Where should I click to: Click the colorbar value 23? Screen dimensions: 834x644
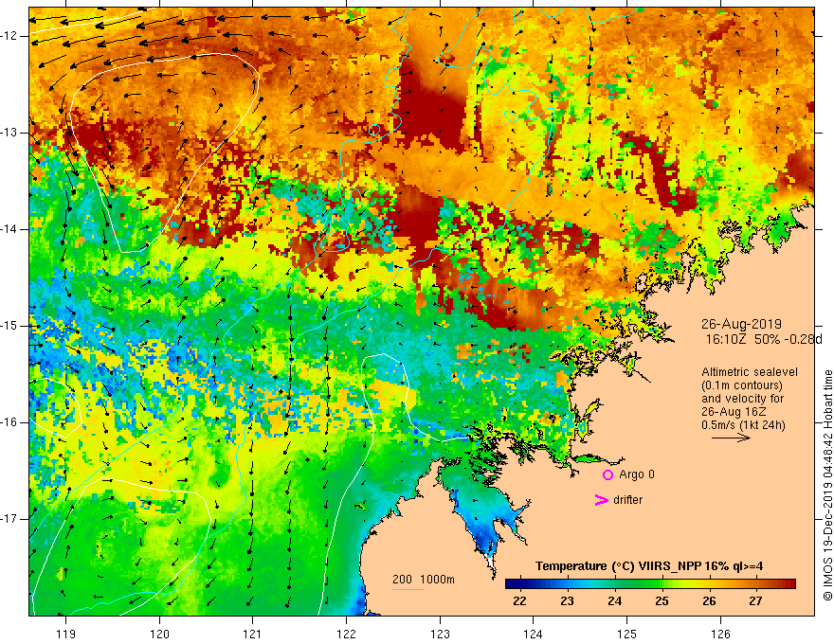[567, 601]
